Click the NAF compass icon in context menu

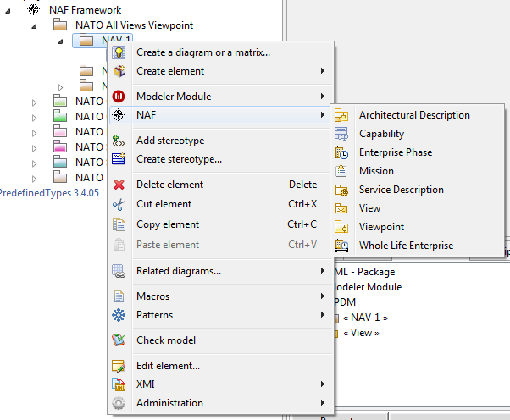119,115
